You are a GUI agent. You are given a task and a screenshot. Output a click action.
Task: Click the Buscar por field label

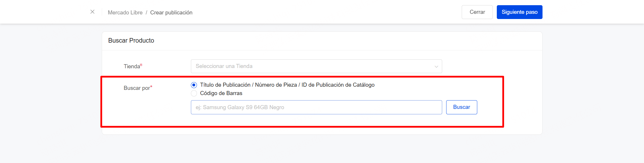tap(137, 88)
